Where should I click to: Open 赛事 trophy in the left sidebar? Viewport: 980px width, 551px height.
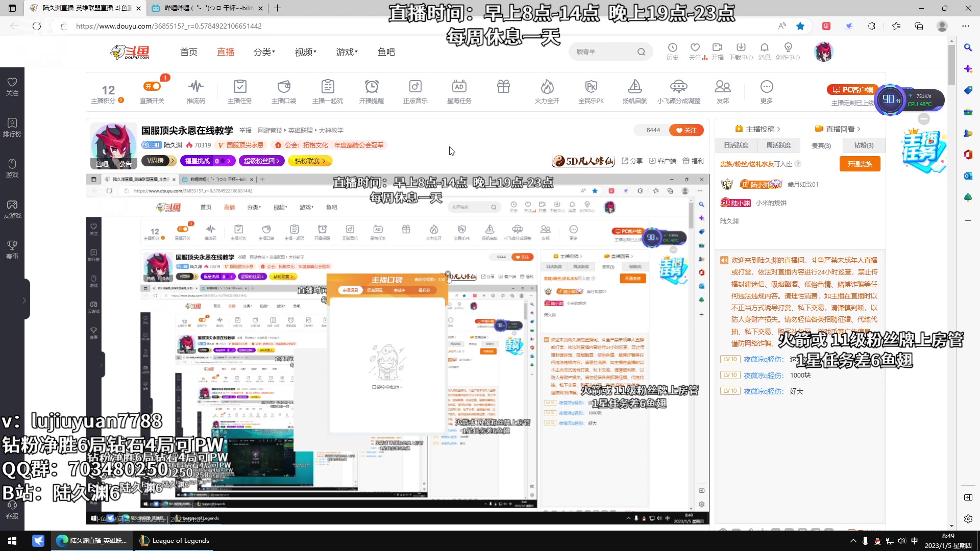pos(12,250)
